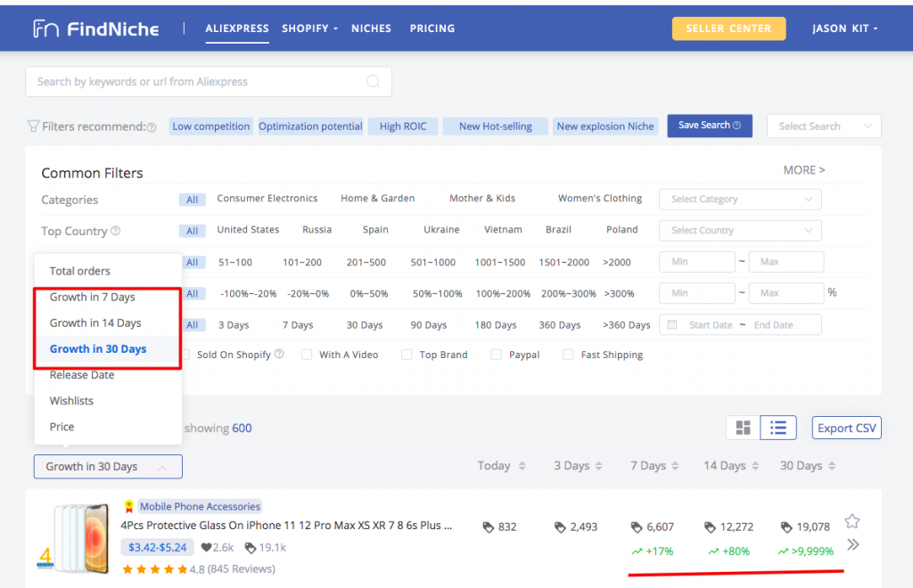Click the Start Date field
The height and width of the screenshot is (588, 913).
click(x=711, y=325)
